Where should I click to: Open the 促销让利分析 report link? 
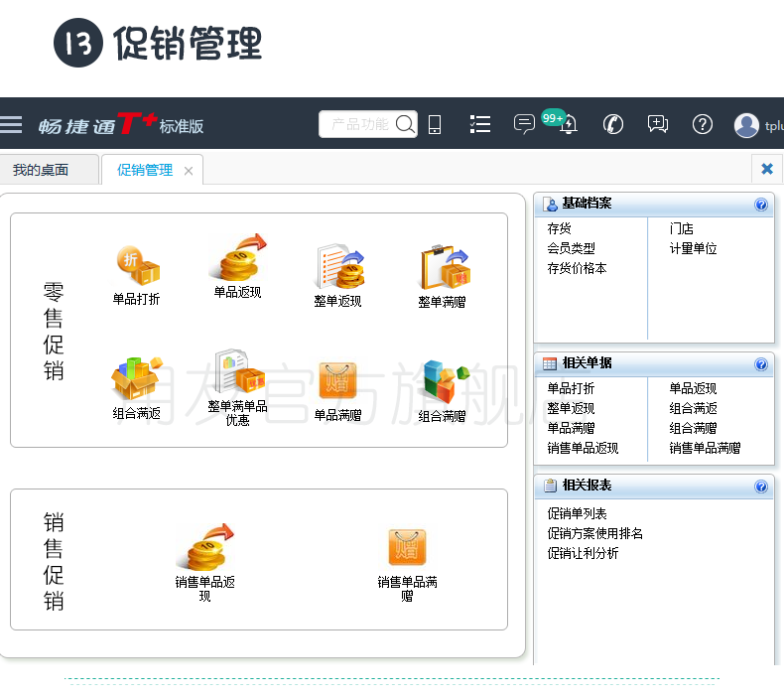tap(583, 553)
